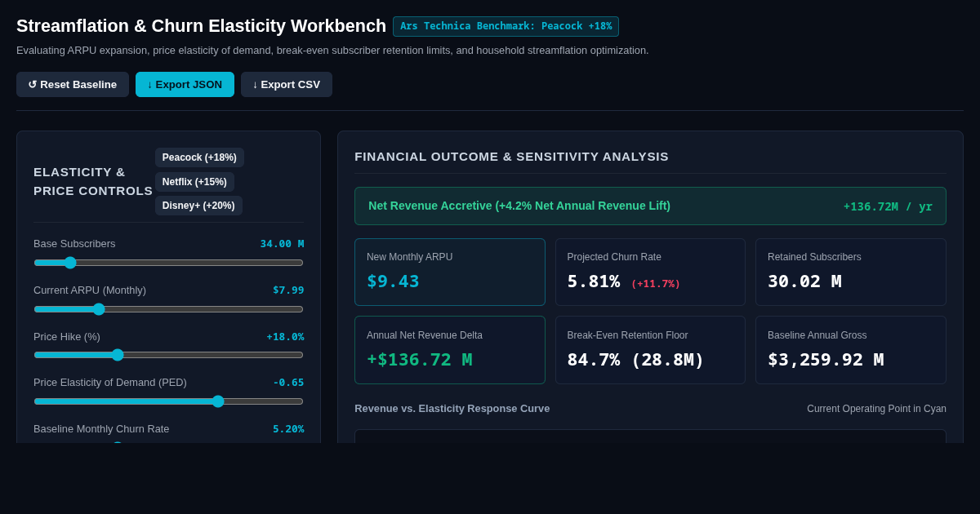Viewport: 980px width, 514px height.
Task: Adjust the Price Elasticity of Demand slider
Action: [168, 401]
